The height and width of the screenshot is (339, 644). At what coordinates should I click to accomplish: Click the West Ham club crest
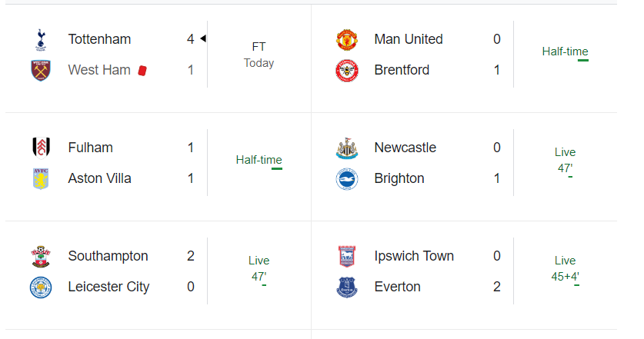click(x=39, y=71)
